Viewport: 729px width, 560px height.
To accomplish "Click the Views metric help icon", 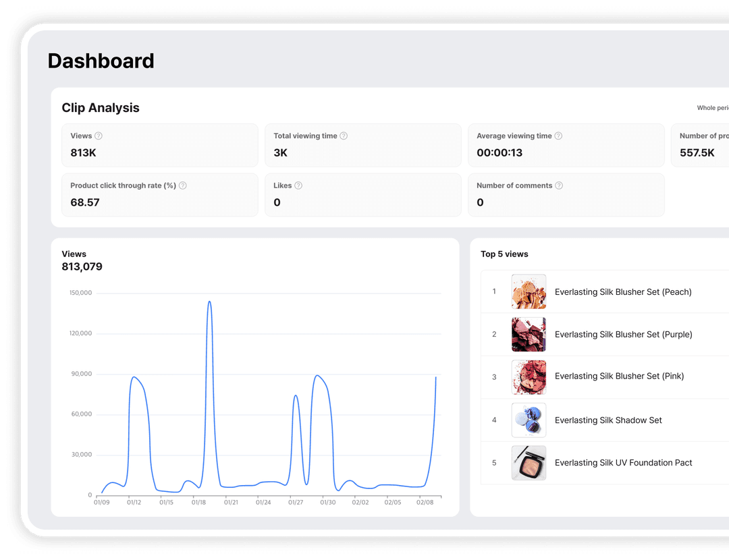I will 98,136.
